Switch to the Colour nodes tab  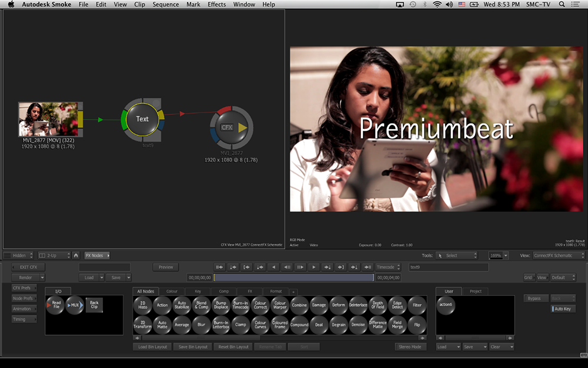tap(172, 291)
